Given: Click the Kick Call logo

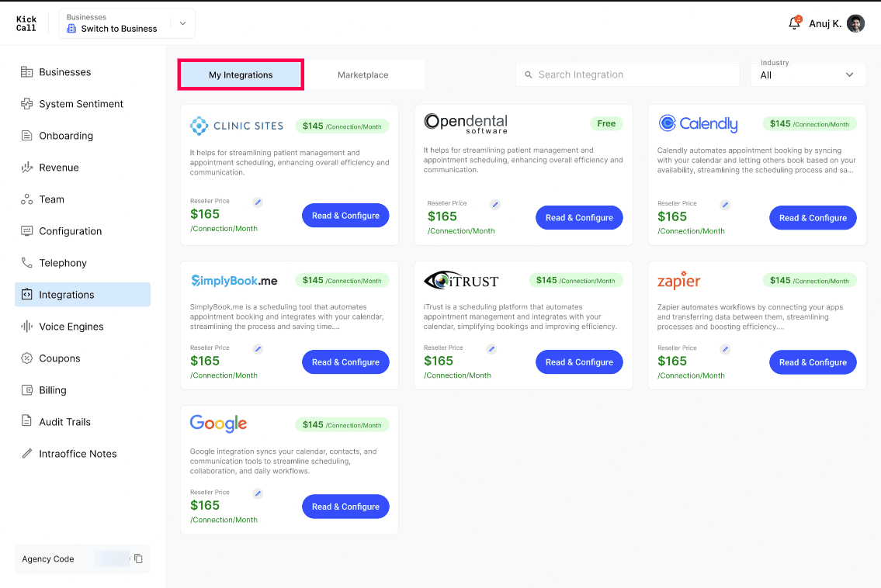Looking at the screenshot, I should click(x=26, y=23).
